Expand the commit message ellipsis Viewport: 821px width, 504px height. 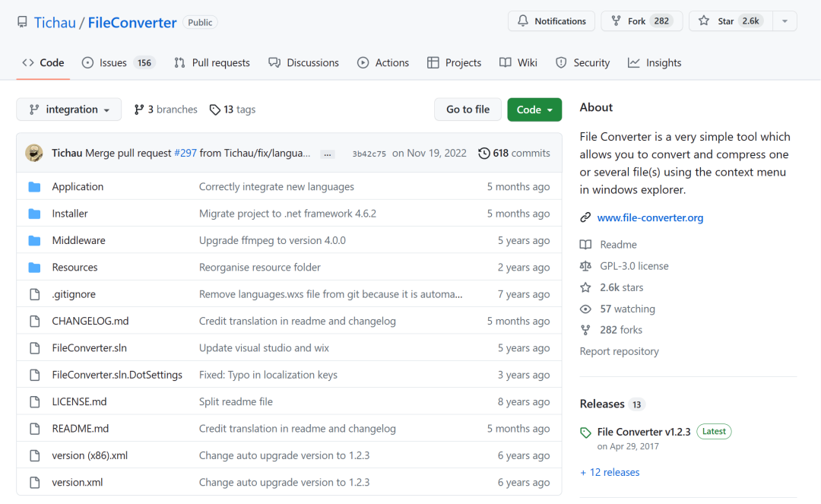pyautogui.click(x=328, y=154)
